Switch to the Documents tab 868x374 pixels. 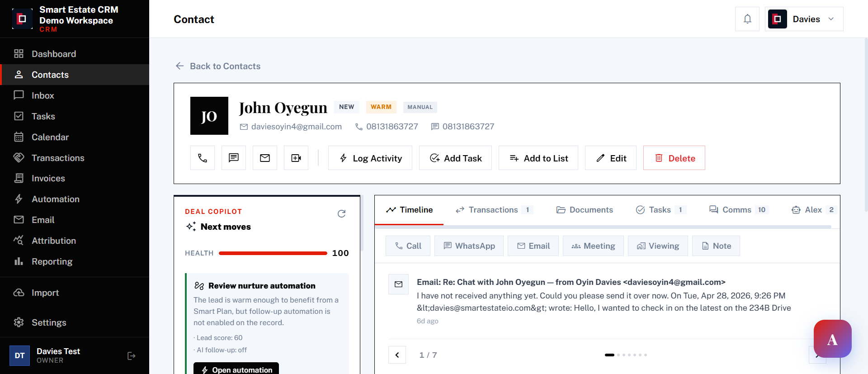click(x=585, y=210)
